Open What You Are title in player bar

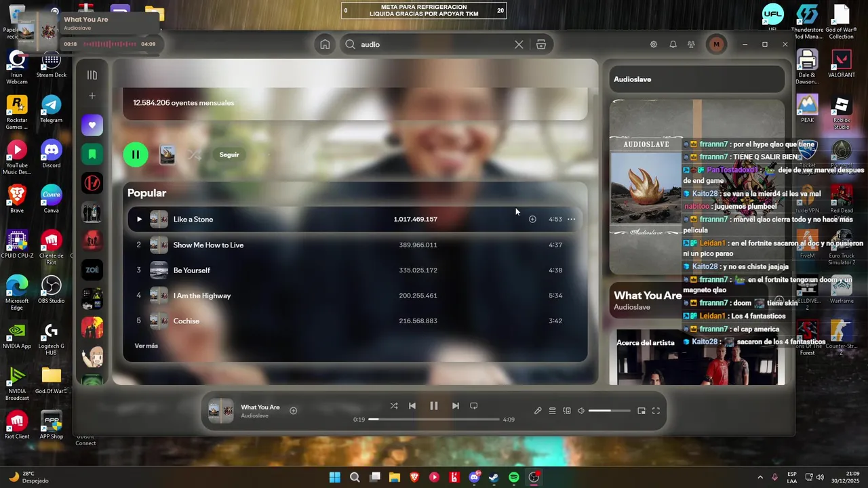260,407
